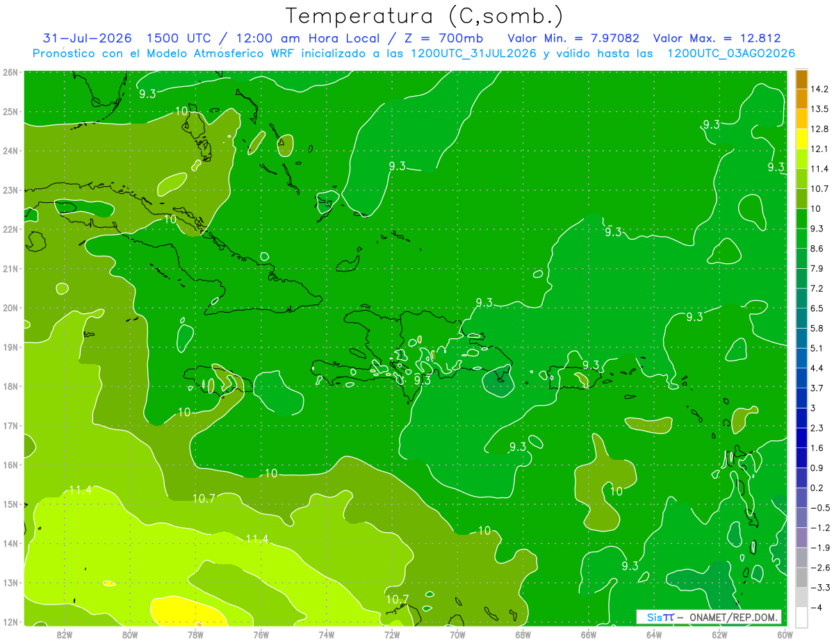Click the '62W' longitude axis label
834x644 pixels.
pyautogui.click(x=719, y=634)
